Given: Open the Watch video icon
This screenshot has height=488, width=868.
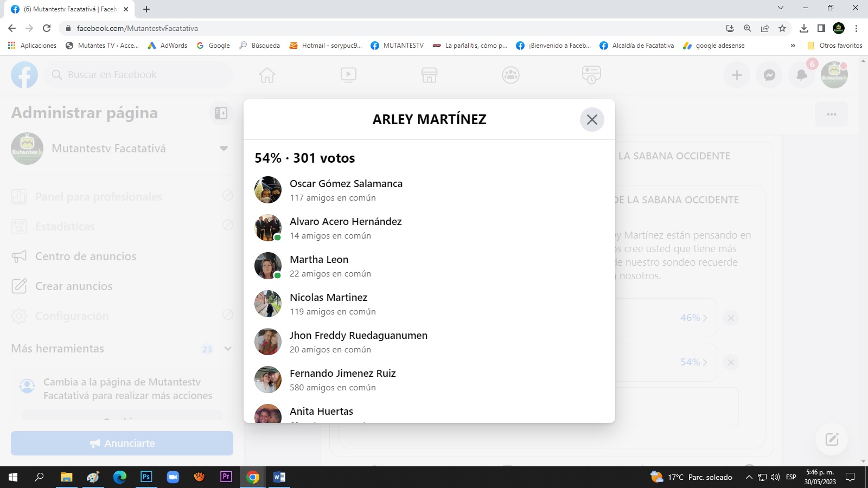Looking at the screenshot, I should click(348, 75).
